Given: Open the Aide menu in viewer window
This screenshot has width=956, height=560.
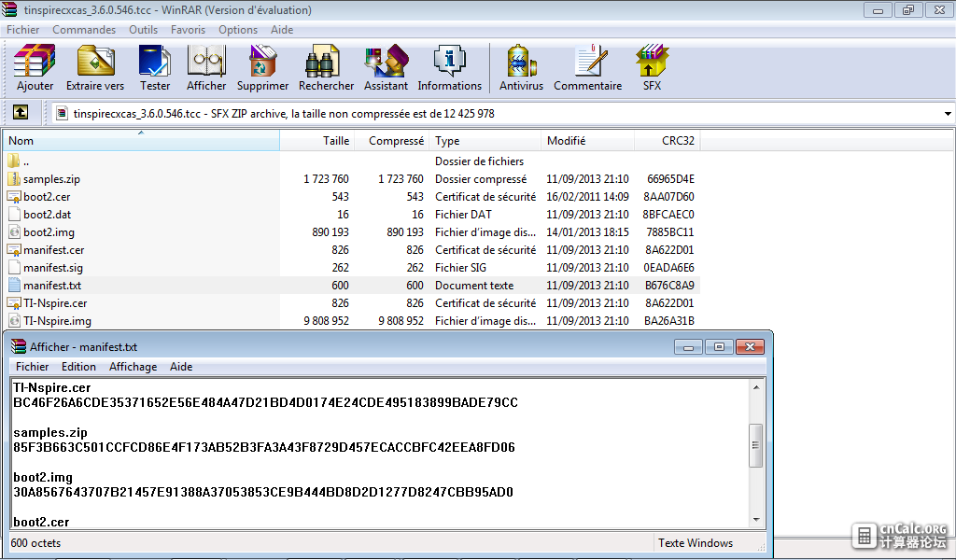Looking at the screenshot, I should 181,366.
